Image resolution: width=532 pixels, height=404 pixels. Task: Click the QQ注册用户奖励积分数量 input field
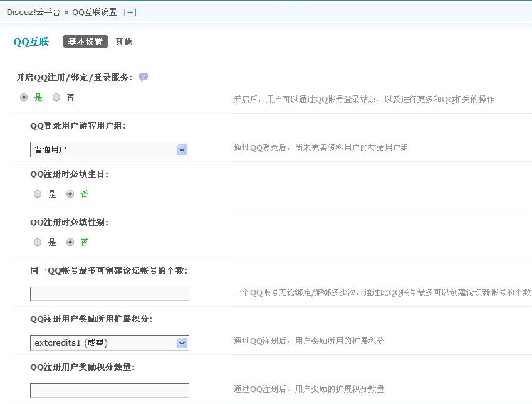(110, 390)
